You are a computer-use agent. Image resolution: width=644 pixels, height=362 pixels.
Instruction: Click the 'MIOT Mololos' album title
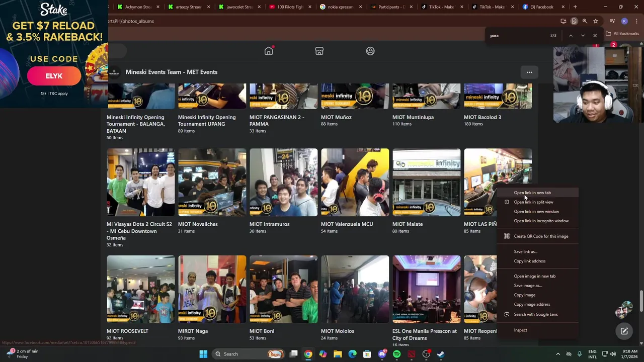(x=338, y=331)
